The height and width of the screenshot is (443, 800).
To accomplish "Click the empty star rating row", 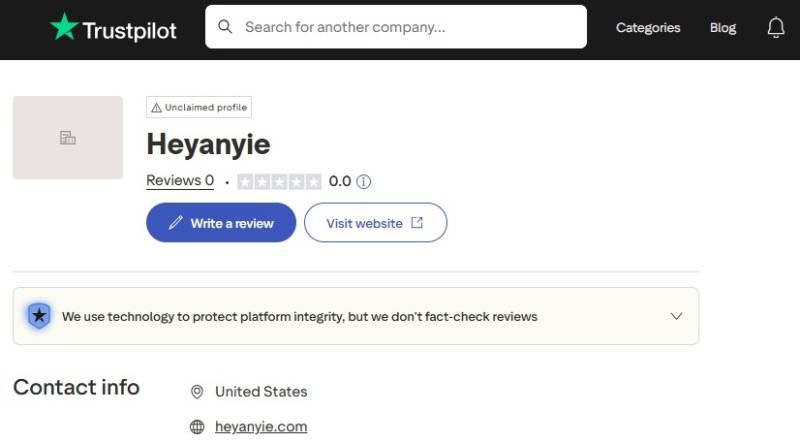I will [x=279, y=181].
